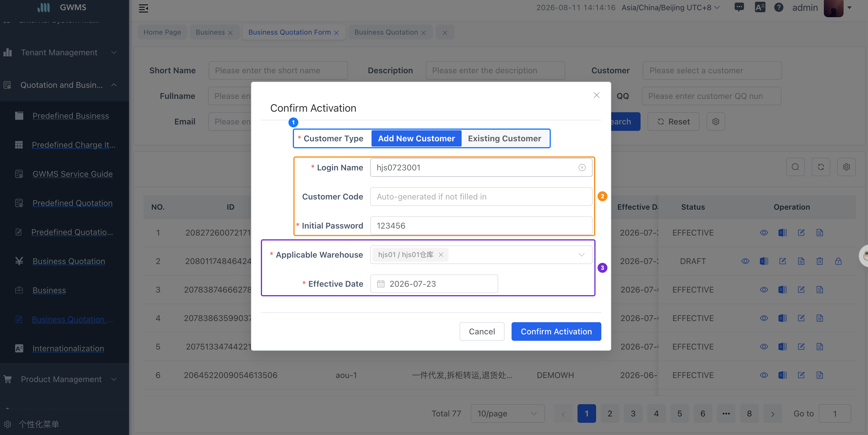This screenshot has width=868, height=435.
Task: Collapse the Quotation and Business menu
Action: pyautogui.click(x=64, y=85)
